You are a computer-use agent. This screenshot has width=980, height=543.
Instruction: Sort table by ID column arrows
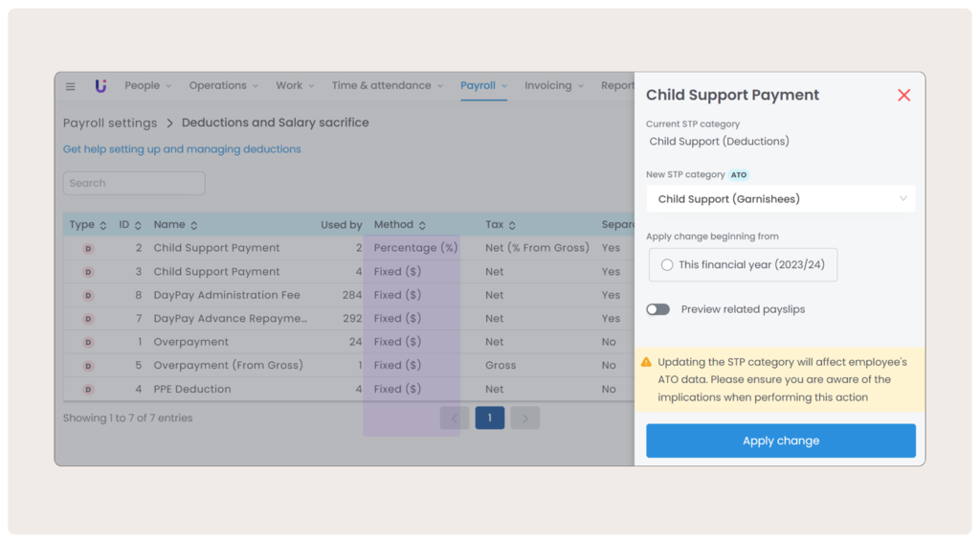[x=138, y=225]
